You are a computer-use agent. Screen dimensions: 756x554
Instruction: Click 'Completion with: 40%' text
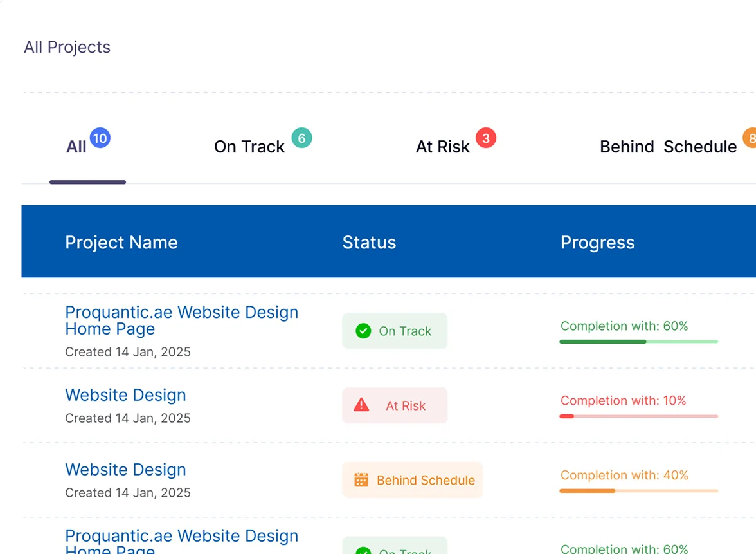(624, 476)
